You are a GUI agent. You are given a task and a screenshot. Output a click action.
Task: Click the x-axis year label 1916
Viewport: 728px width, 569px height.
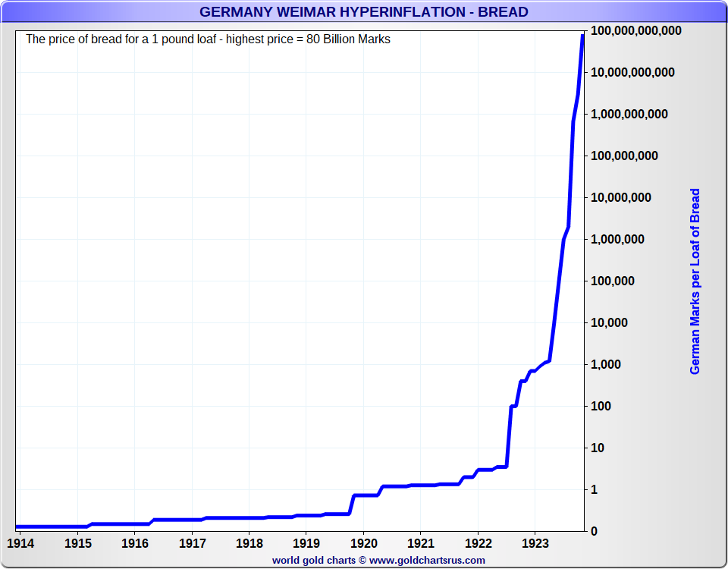click(135, 543)
